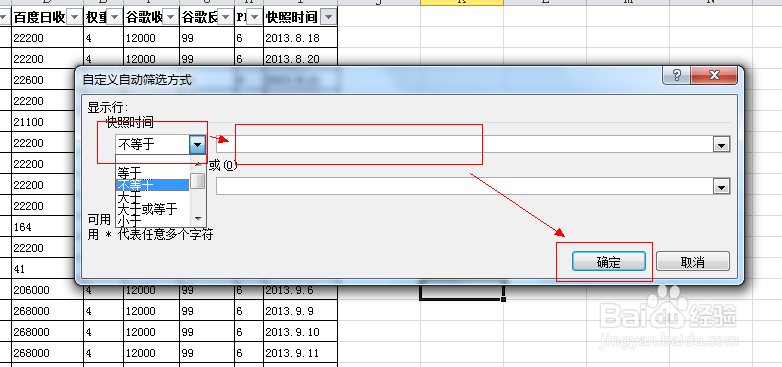Select the 快照时间 header cell text
The height and width of the screenshot is (367, 782).
[x=292, y=18]
